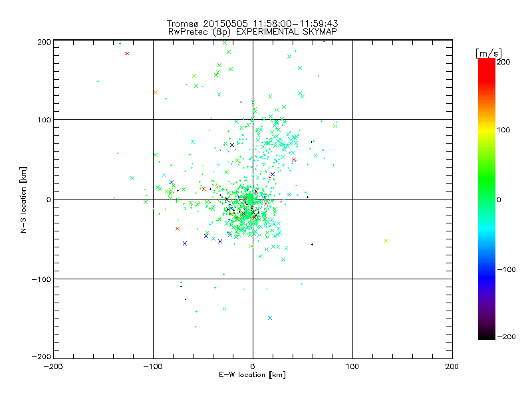The width and height of the screenshot is (532, 399).
Task: Click the red cross marker in upper-left corner
Action: (x=127, y=54)
